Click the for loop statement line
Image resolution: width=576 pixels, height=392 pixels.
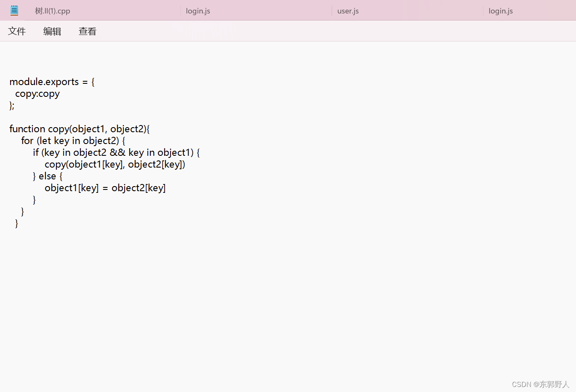(x=72, y=141)
